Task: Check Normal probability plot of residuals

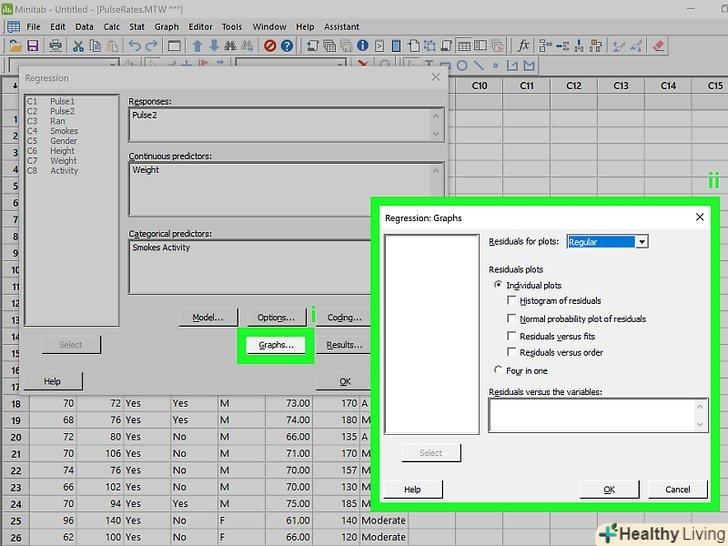Action: [x=513, y=319]
